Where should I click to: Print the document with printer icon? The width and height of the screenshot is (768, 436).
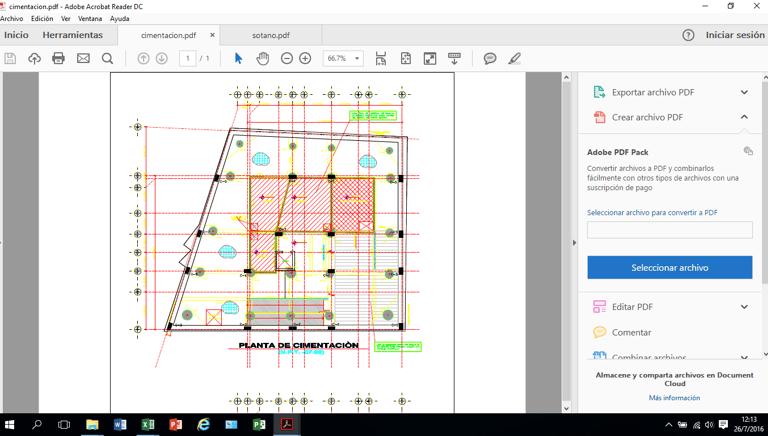(x=58, y=58)
